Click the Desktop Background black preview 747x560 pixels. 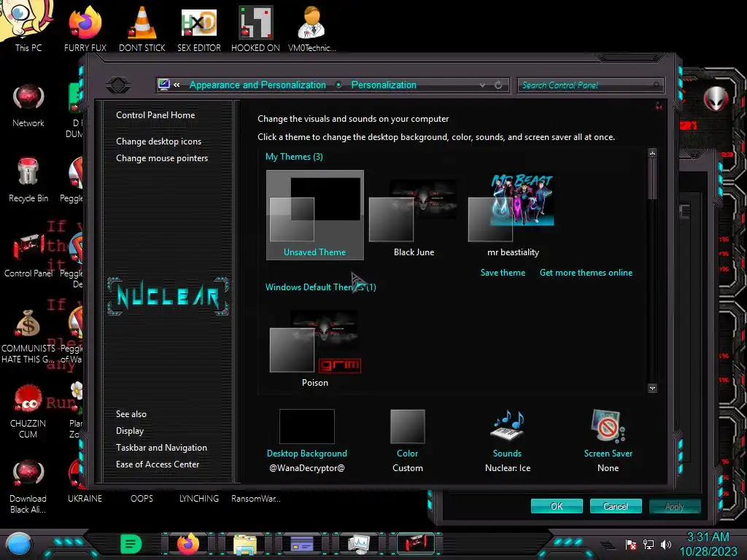[x=307, y=426]
